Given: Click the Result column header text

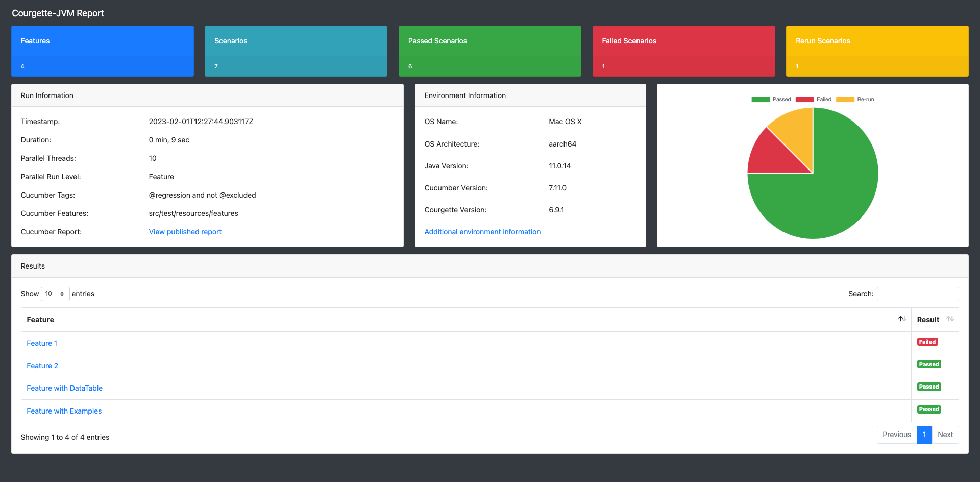Looking at the screenshot, I should 928,320.
